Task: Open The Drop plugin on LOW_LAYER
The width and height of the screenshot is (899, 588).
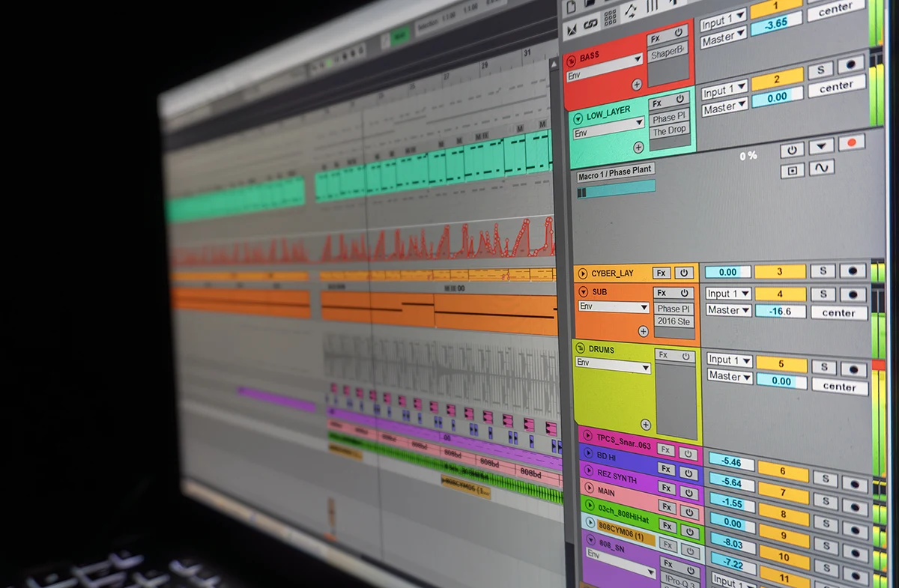Action: 669,130
